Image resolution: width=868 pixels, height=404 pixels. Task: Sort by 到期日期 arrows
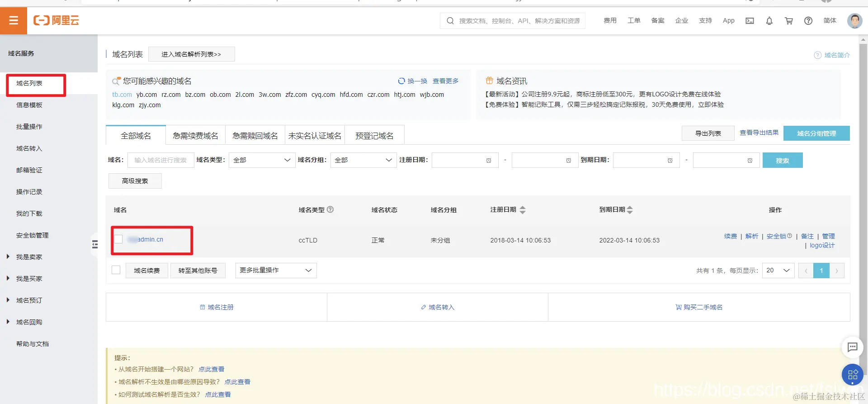[630, 210]
